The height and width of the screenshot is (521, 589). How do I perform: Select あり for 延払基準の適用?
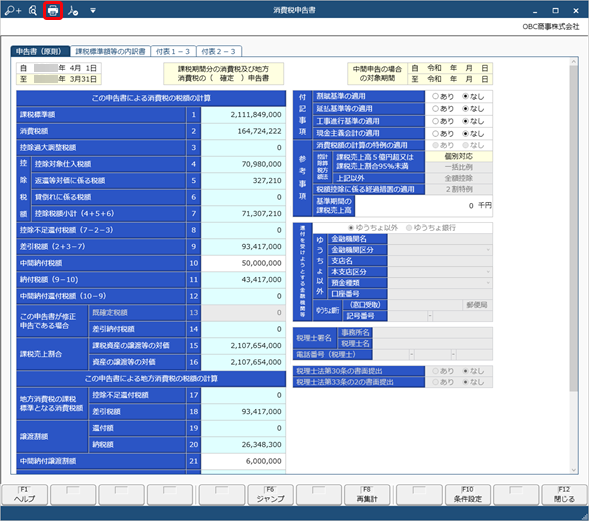click(x=435, y=109)
